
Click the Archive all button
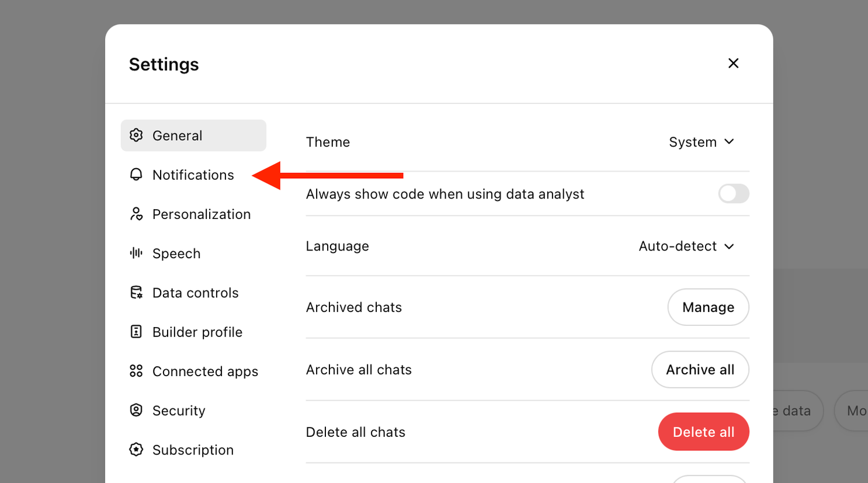[700, 370]
